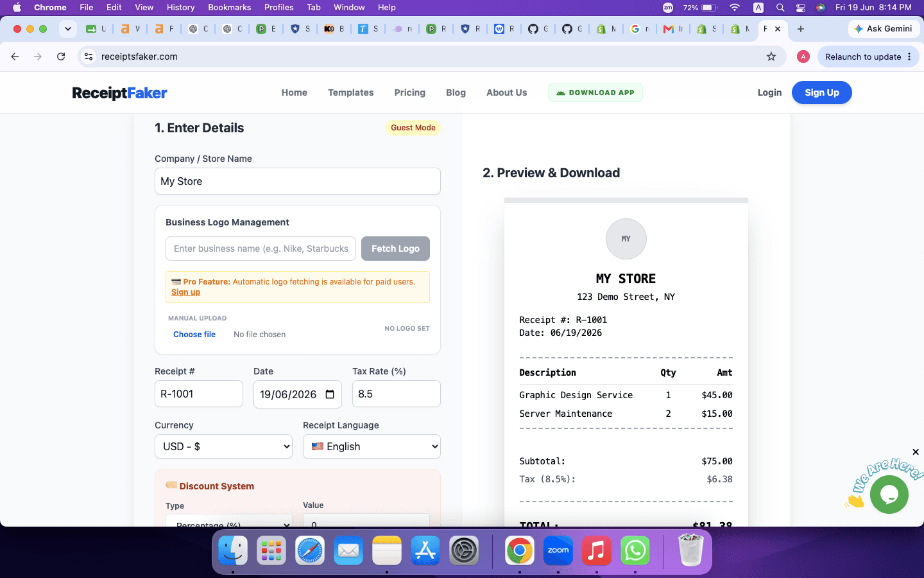Open the green chat support bubble

pos(889,494)
